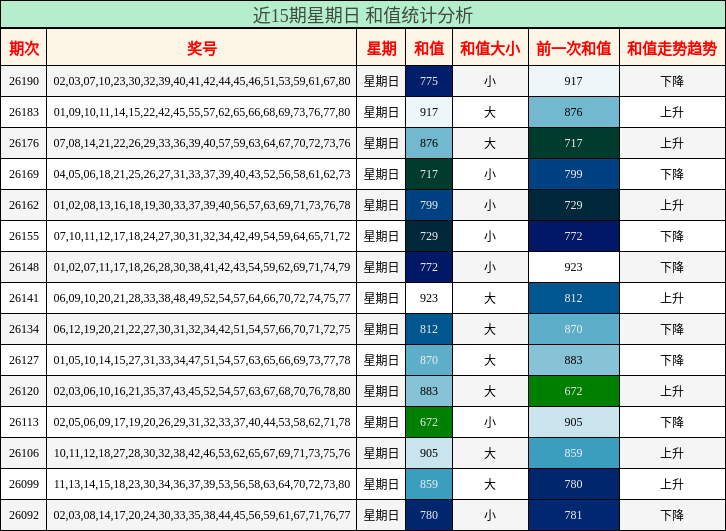
Task: Select the 和值走势趋势 column header
Action: pos(672,48)
